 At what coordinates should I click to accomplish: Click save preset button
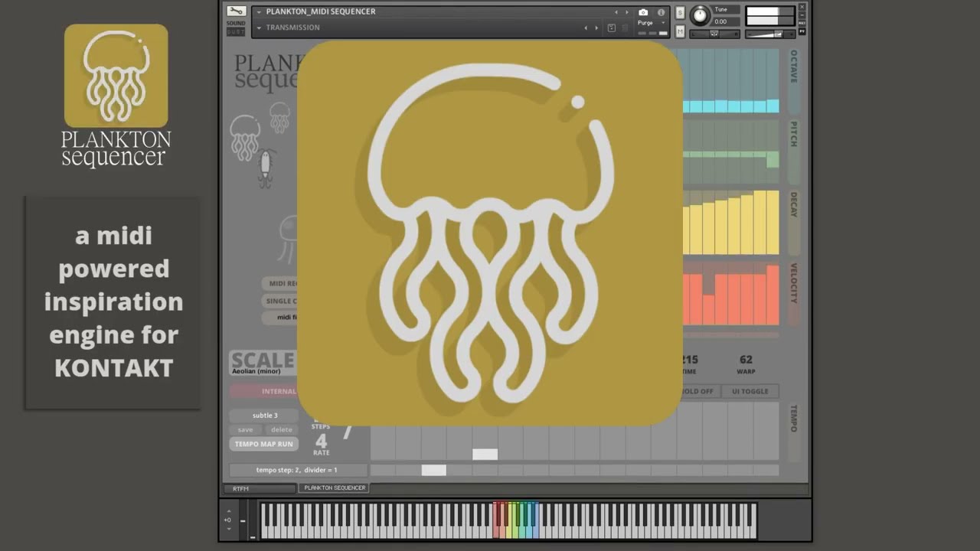[x=245, y=429]
